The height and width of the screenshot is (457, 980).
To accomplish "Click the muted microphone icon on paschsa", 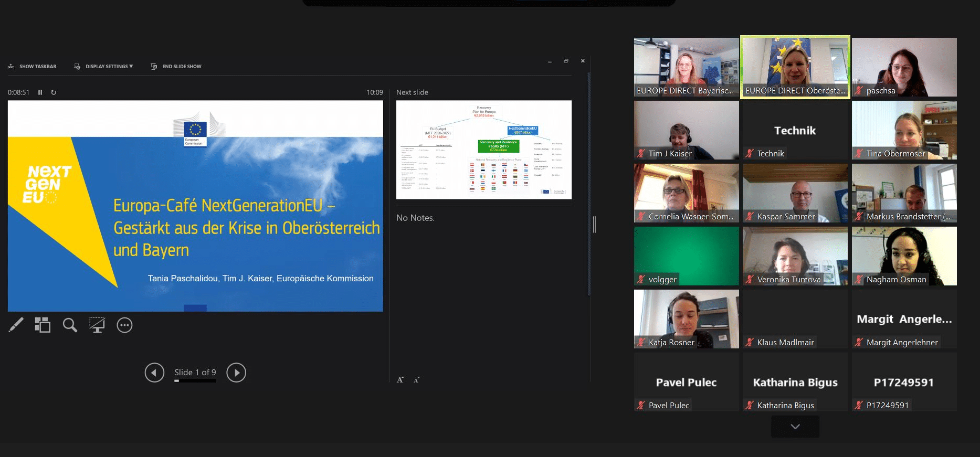I will (859, 91).
